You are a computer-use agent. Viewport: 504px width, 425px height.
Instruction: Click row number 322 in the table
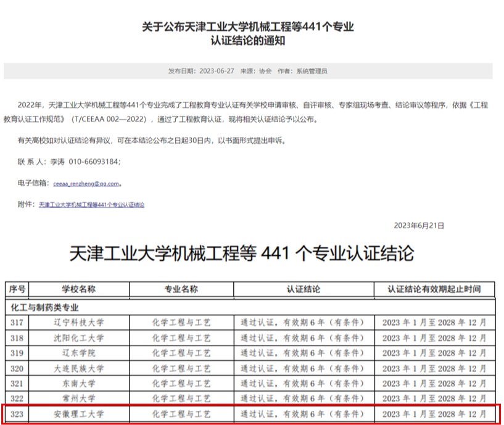click(x=17, y=398)
